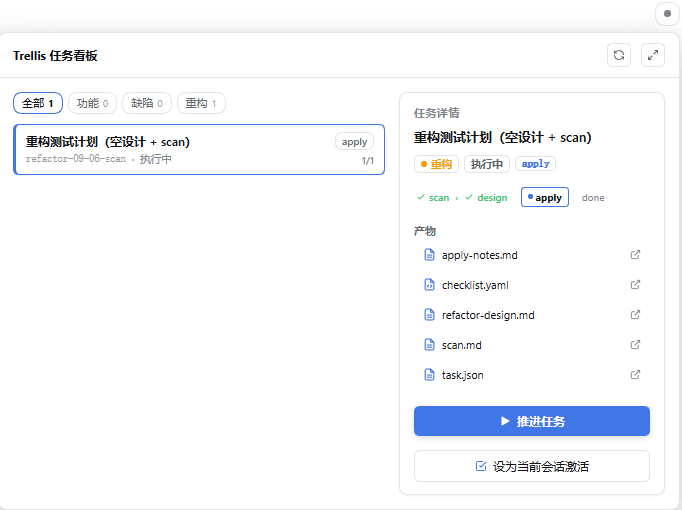Click the refresh icon in the header
Image resolution: width=682 pixels, height=510 pixels.
618,55
